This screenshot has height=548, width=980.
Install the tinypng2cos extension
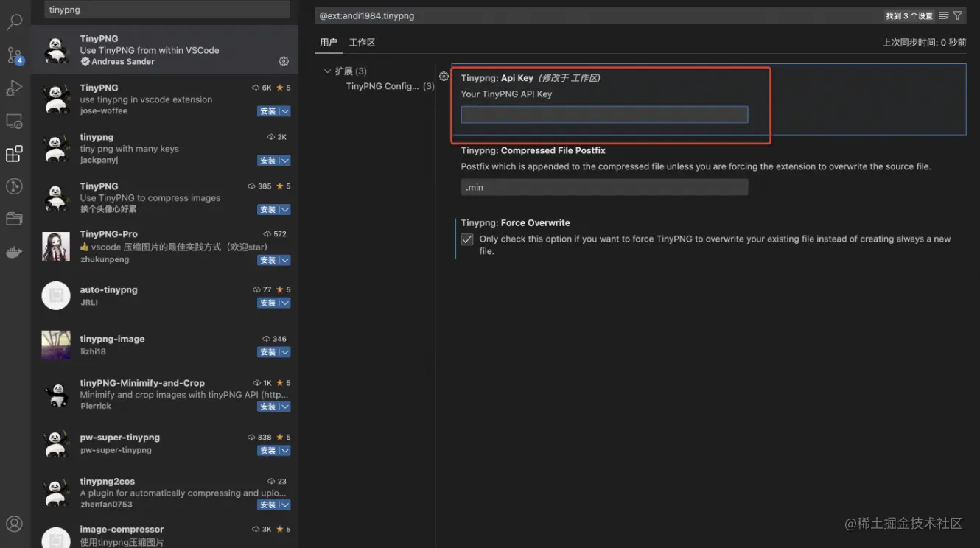tap(268, 505)
